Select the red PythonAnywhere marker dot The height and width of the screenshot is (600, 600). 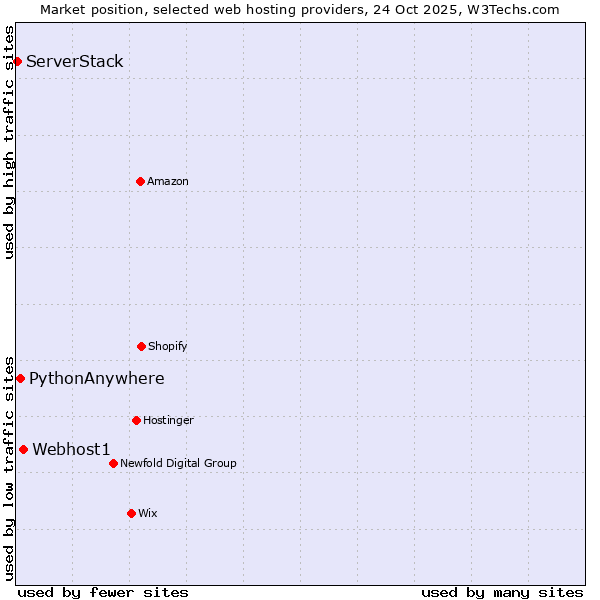[20, 378]
